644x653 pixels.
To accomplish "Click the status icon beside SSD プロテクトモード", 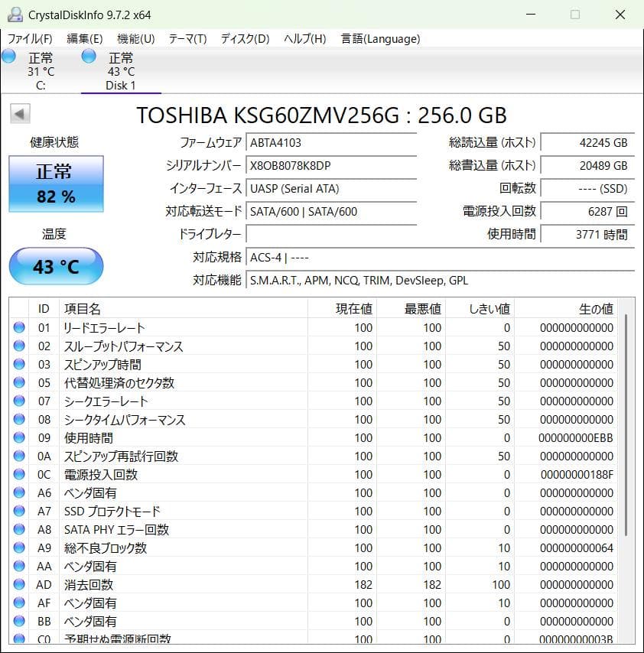I will pos(19,512).
